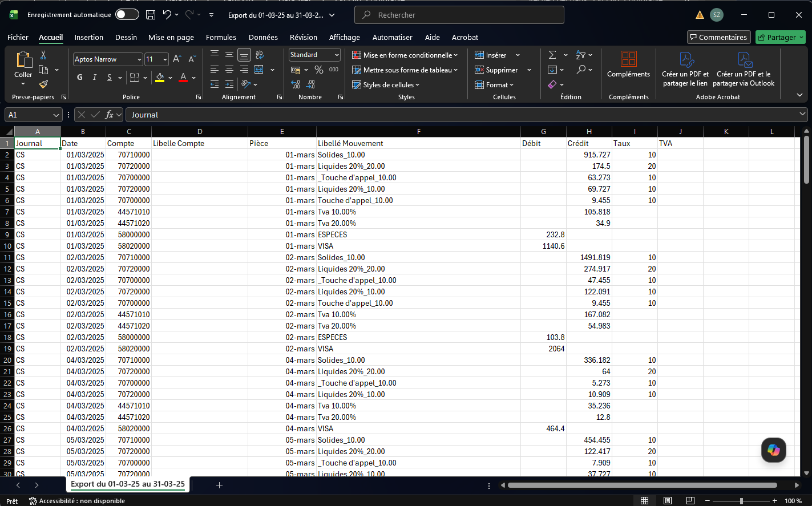Screen dimensions: 812x506
Task: Click the AutoSum sigma icon
Action: point(552,55)
